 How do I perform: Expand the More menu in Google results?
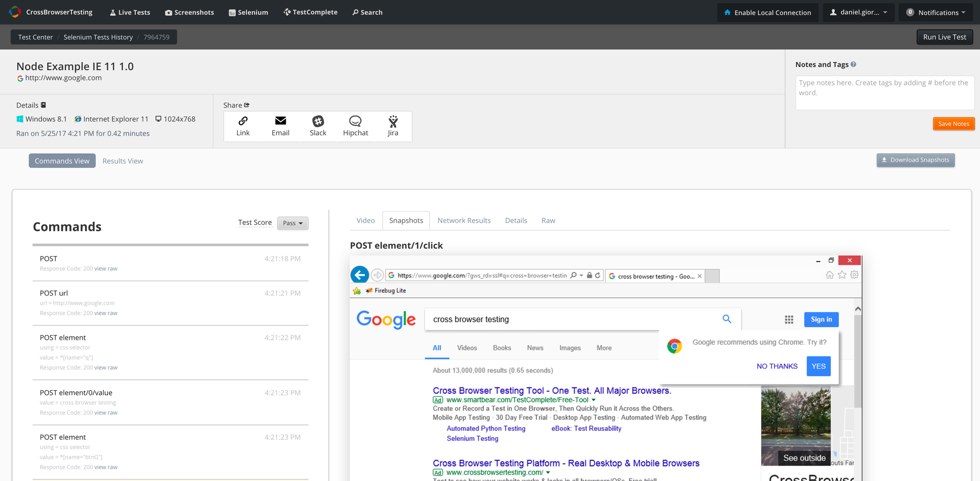click(x=604, y=348)
